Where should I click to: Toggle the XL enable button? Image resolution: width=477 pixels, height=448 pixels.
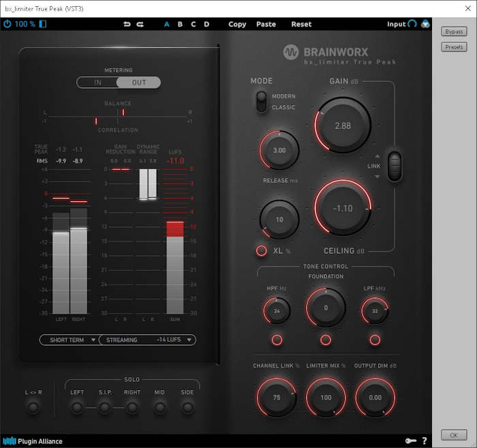[261, 250]
